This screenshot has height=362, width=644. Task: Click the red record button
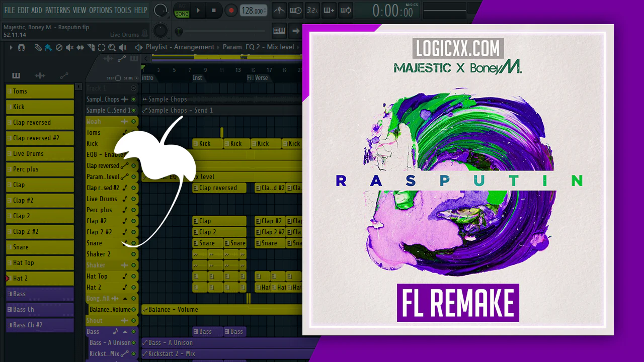231,10
